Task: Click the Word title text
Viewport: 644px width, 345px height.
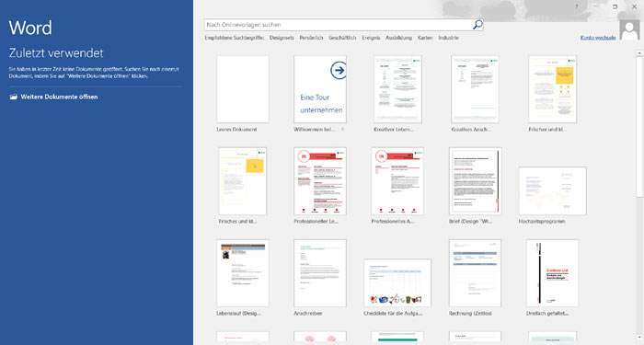Action: 30,28
